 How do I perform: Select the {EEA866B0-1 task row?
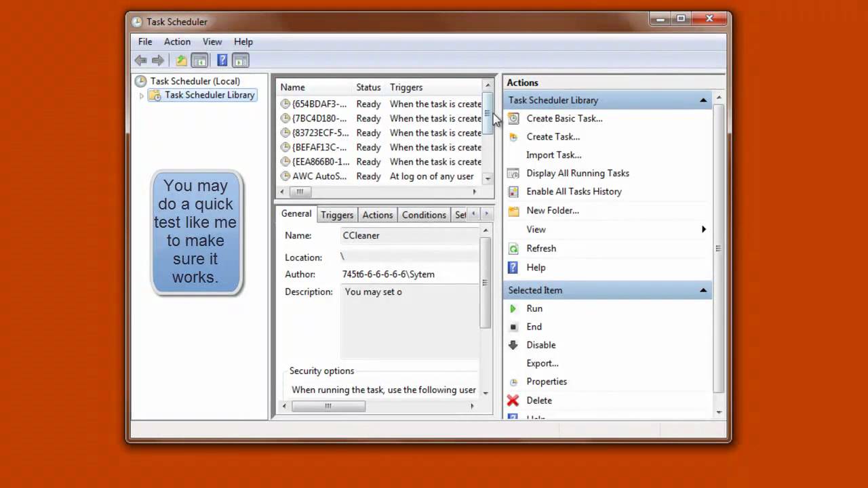click(x=380, y=162)
